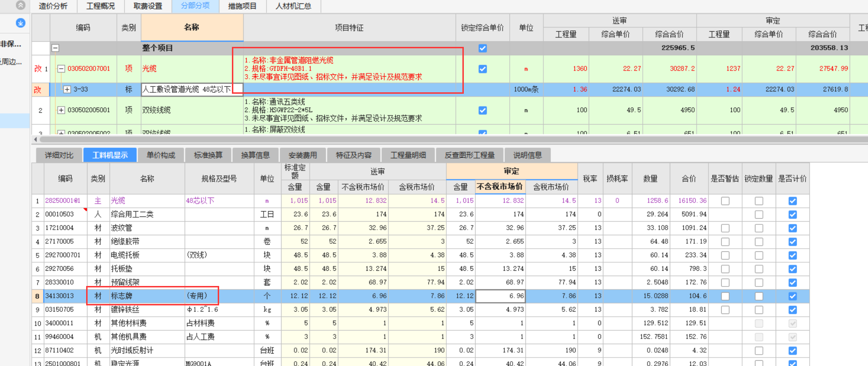868x366 pixels.
Task: Switch to 取费设置 tab
Action: [148, 6]
